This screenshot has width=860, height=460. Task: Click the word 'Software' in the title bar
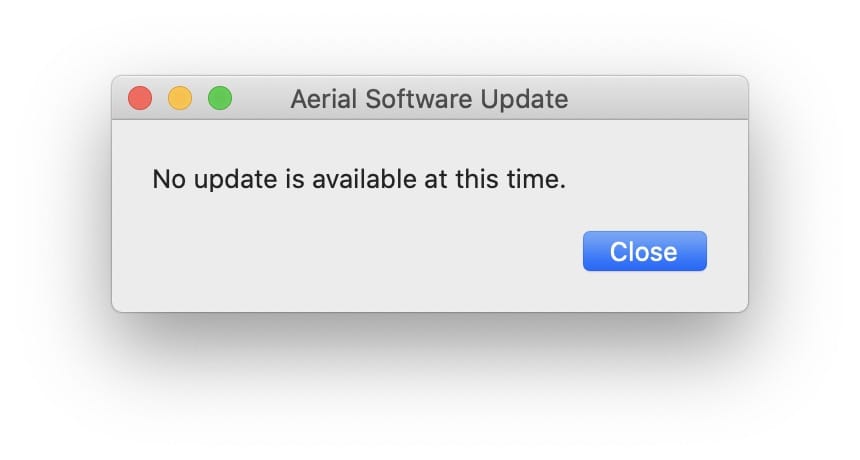pyautogui.click(x=418, y=99)
